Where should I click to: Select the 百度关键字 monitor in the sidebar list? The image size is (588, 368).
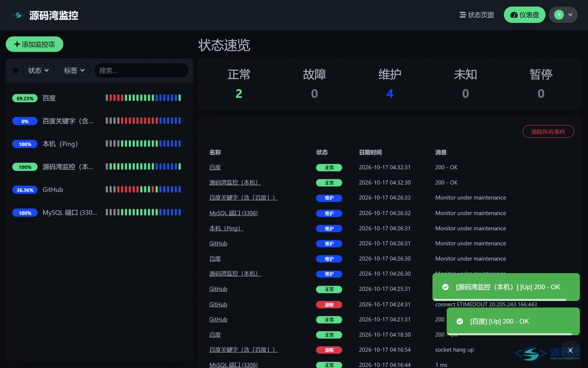99,121
